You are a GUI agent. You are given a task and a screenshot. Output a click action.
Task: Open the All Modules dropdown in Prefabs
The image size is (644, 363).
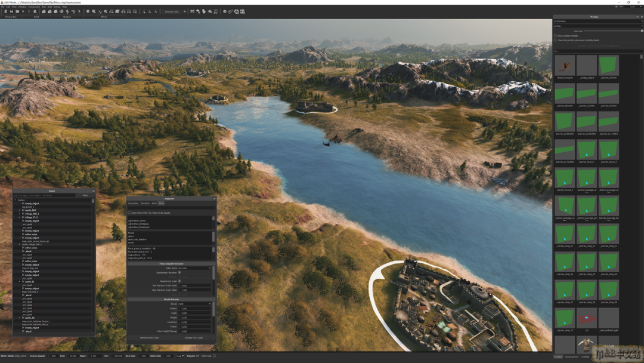[597, 21]
